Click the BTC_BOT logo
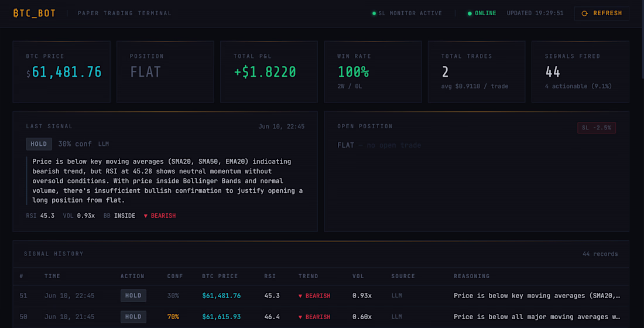 coord(35,13)
